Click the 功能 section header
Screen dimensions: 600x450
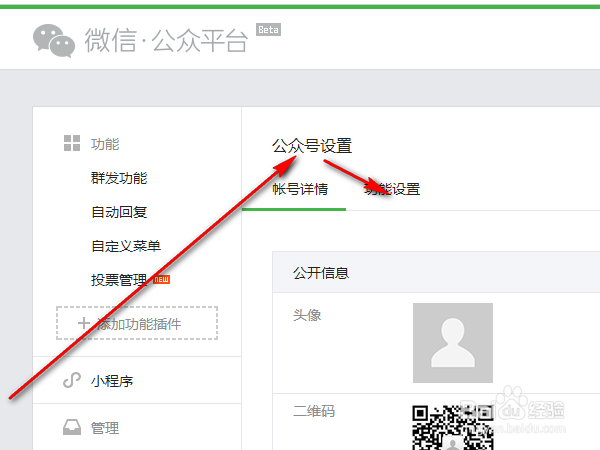(x=105, y=144)
